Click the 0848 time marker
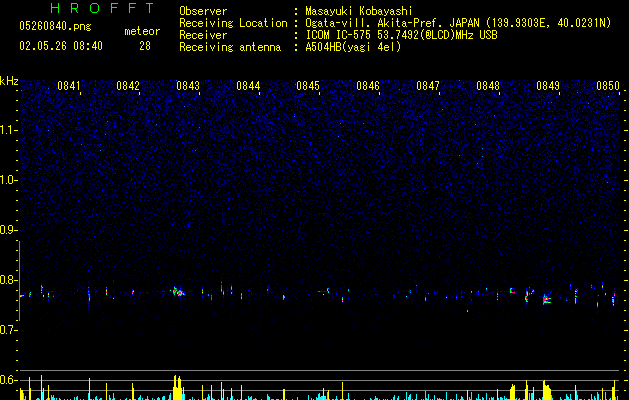The image size is (629, 400). pos(488,86)
